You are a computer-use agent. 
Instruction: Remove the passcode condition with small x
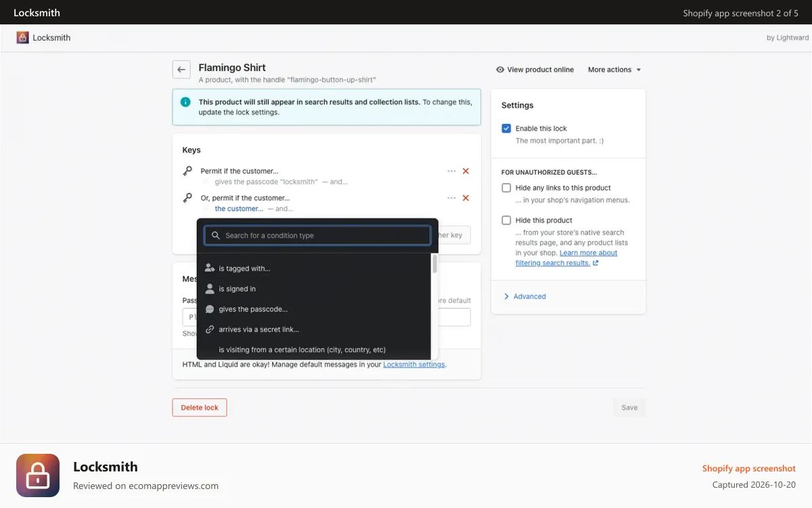206,182
